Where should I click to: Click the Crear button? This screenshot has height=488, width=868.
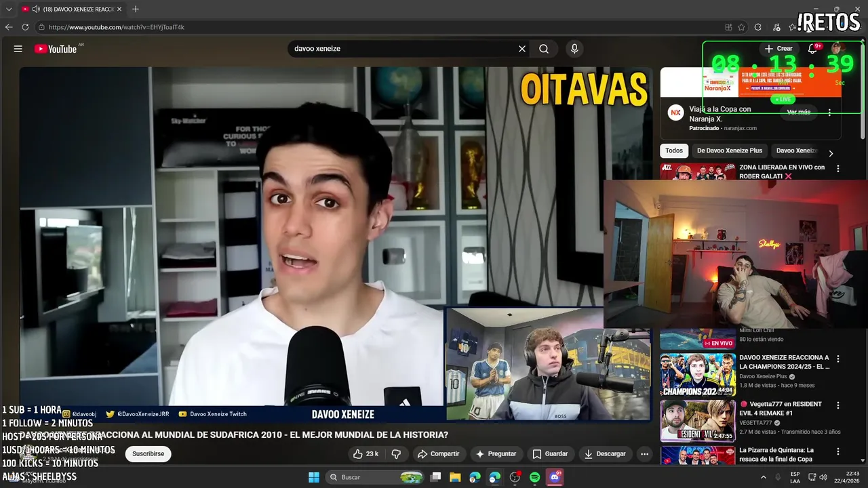tap(778, 49)
